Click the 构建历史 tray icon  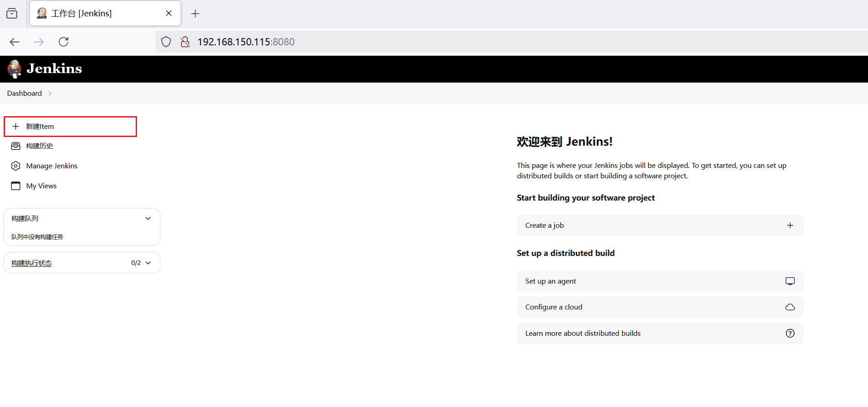point(16,146)
